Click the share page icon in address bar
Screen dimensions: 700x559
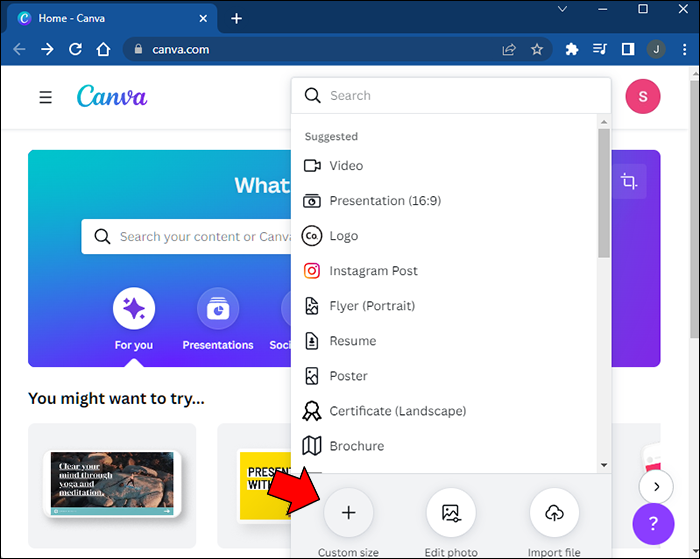pyautogui.click(x=509, y=49)
